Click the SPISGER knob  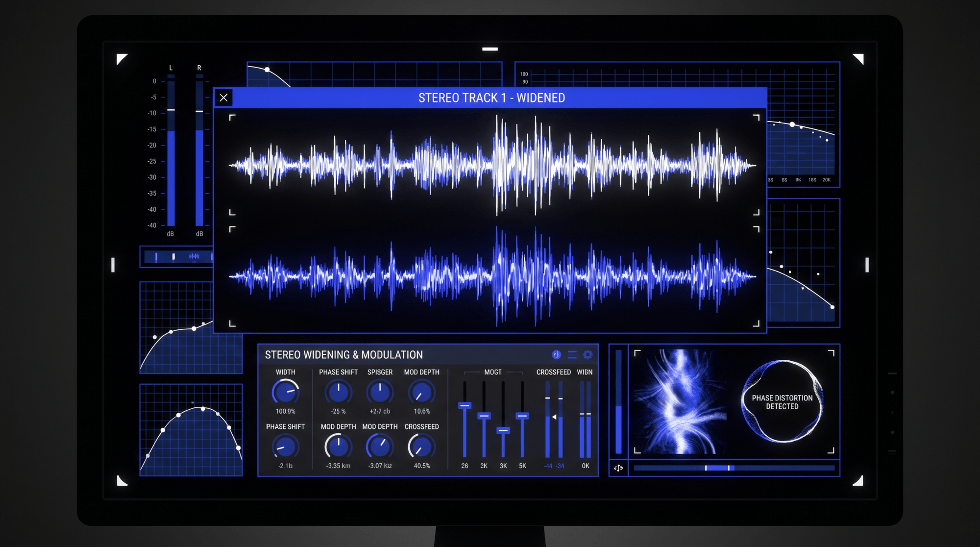tap(380, 392)
